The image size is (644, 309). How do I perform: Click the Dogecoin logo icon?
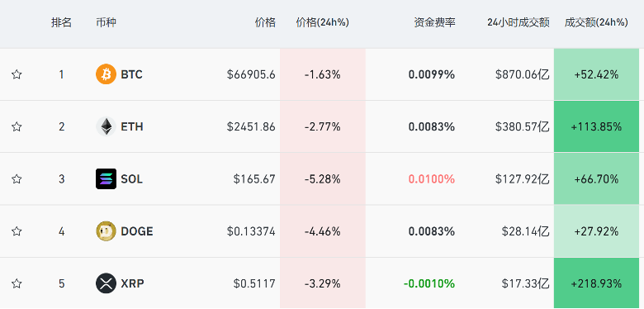[106, 231]
